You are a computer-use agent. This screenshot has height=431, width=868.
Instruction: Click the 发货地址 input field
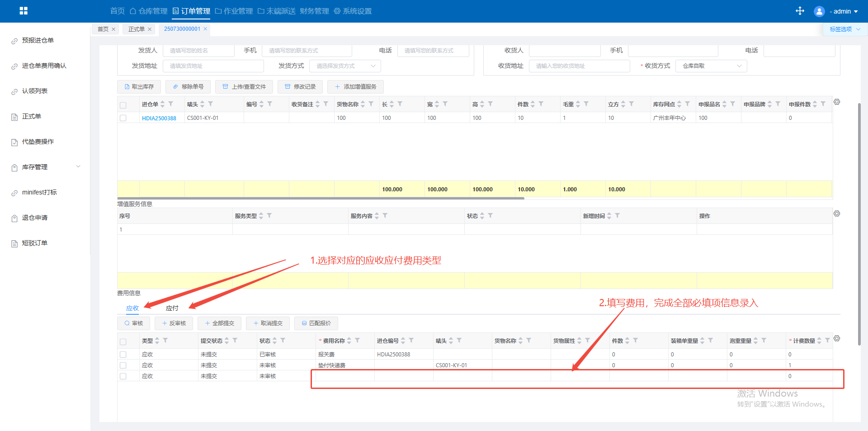point(213,66)
